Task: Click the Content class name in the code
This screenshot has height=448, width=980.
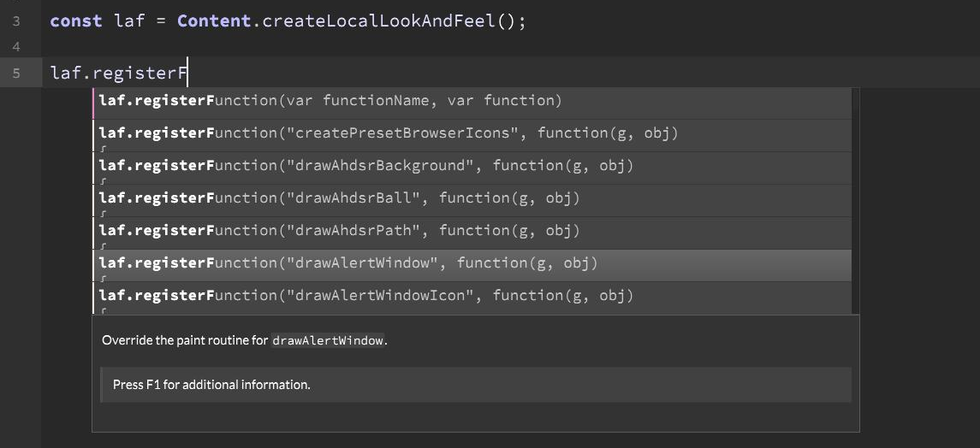Action: [x=213, y=21]
